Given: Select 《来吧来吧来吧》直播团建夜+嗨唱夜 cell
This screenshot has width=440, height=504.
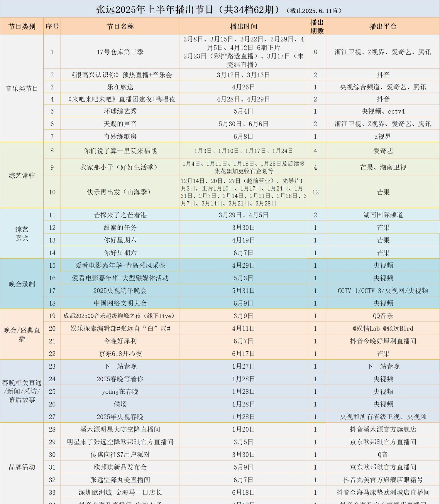Looking at the screenshot, I should (x=120, y=99).
